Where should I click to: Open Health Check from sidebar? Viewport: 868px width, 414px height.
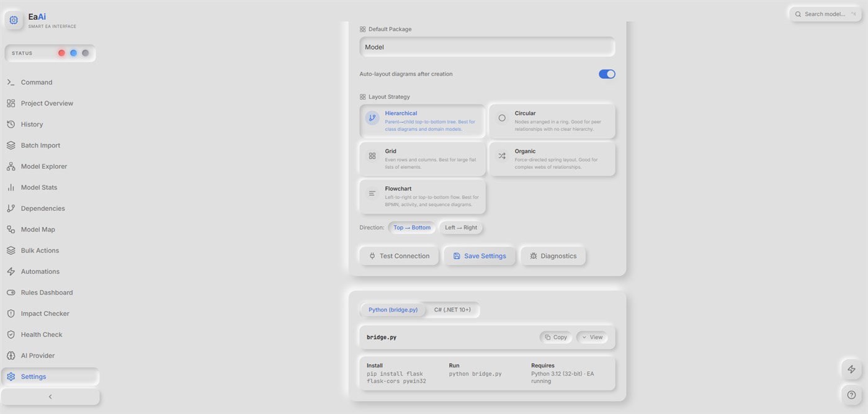coord(50,335)
